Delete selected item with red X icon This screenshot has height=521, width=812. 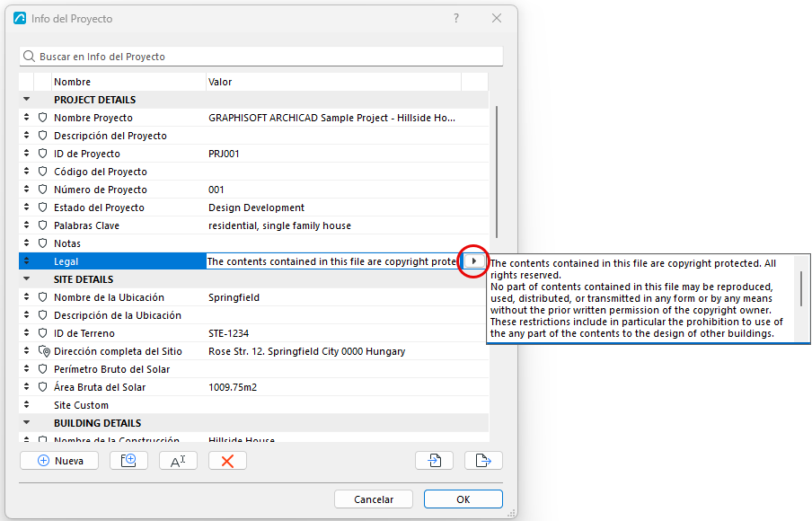[227, 461]
